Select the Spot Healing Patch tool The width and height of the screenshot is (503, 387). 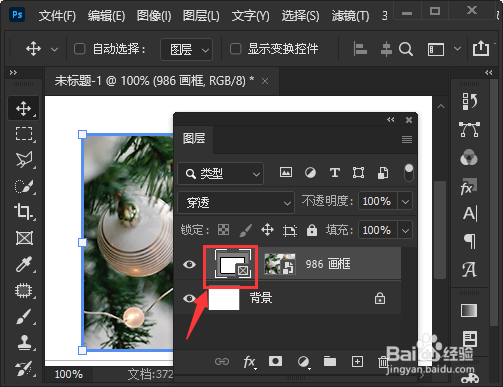click(x=24, y=291)
